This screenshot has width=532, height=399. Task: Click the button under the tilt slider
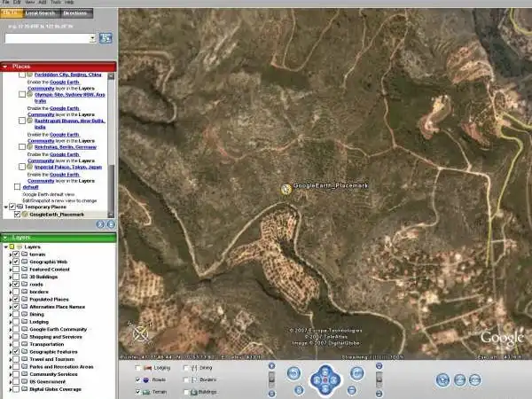click(x=379, y=394)
